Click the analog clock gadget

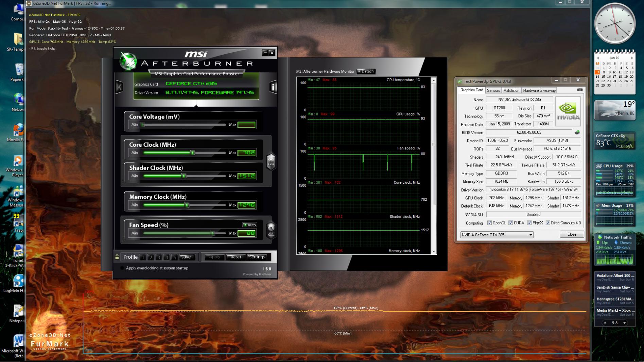pos(615,23)
